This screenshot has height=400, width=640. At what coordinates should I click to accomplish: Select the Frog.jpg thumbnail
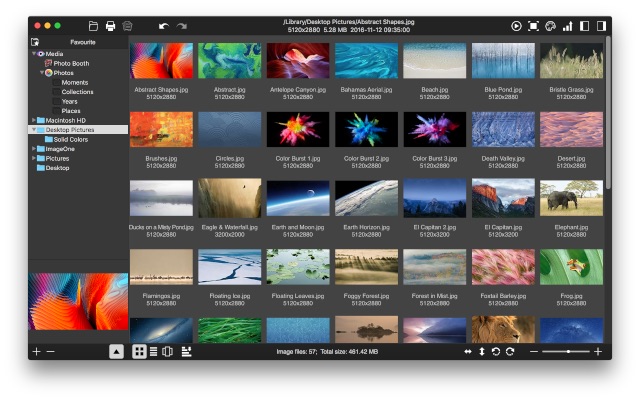click(571, 267)
